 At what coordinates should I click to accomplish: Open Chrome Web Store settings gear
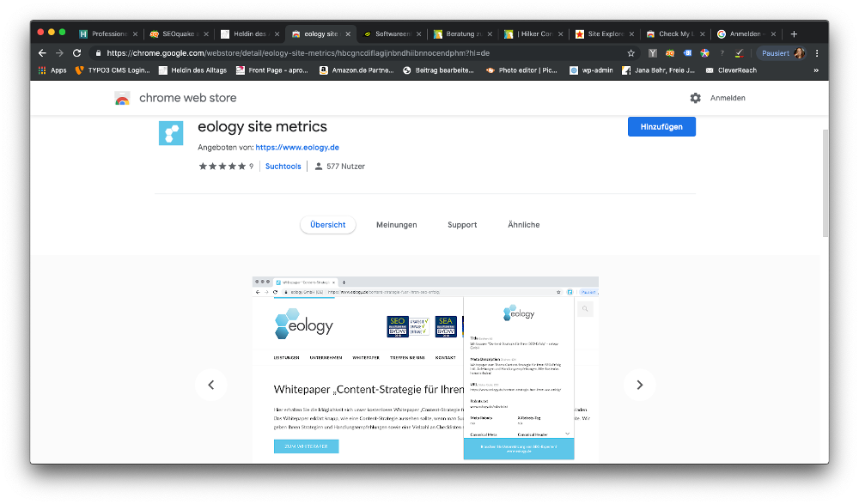(x=695, y=98)
